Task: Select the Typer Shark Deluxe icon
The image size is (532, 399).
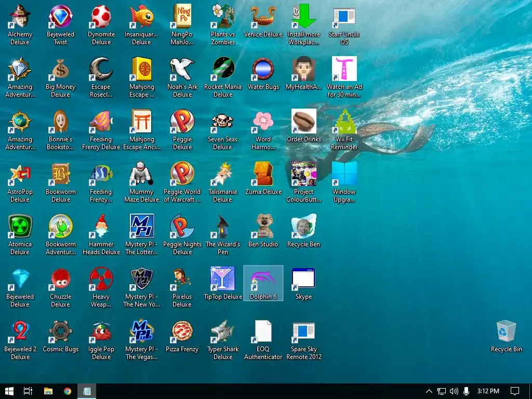Action: point(222,331)
